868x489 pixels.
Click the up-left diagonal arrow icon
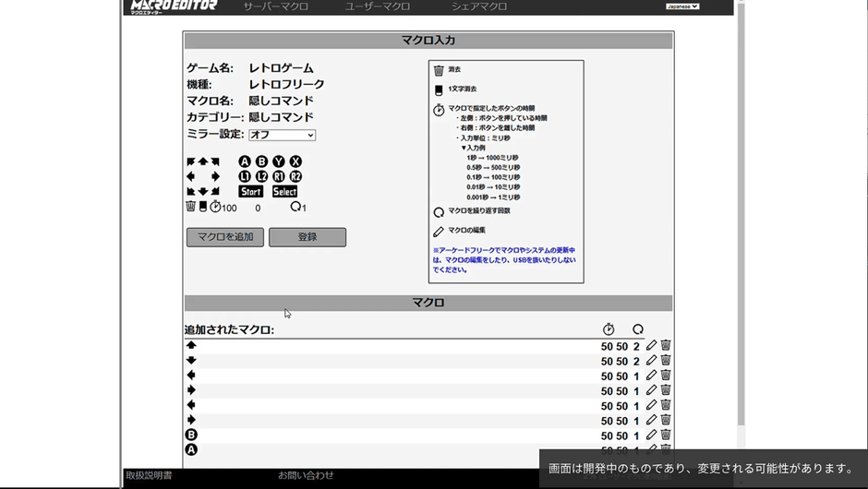(x=191, y=161)
